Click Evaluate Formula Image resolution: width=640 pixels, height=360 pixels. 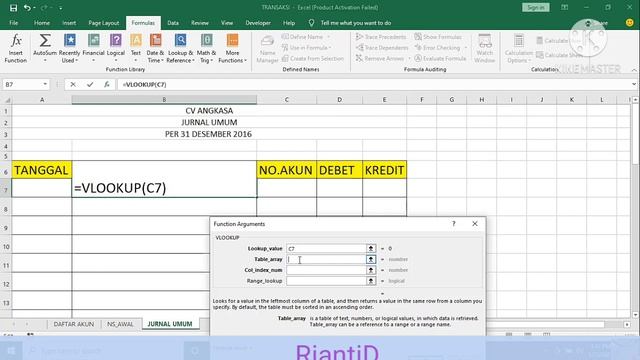click(x=440, y=58)
